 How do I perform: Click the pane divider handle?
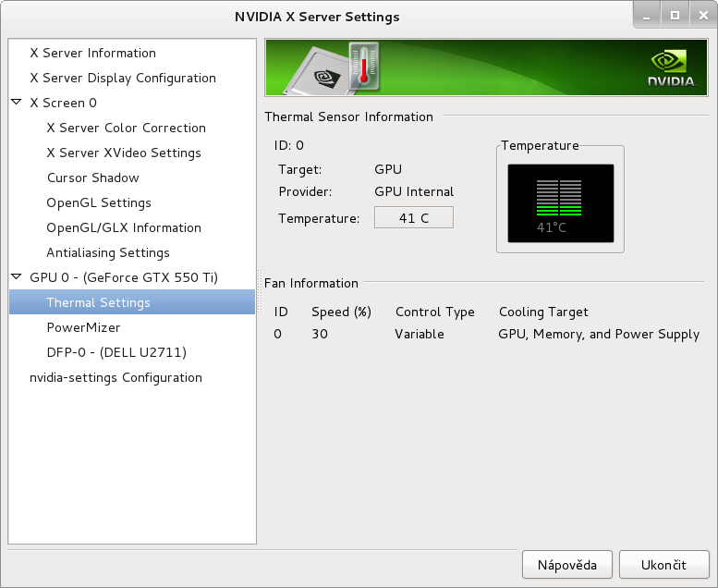(260, 291)
